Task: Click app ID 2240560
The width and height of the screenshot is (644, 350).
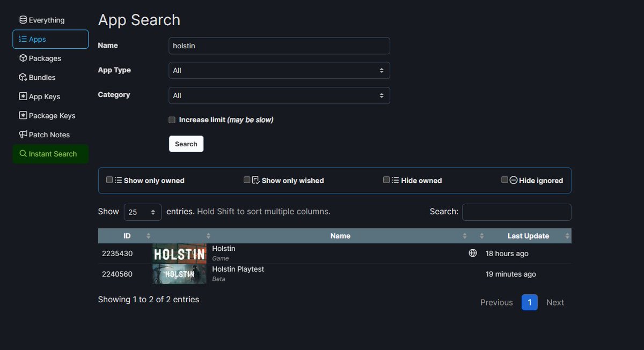Action: [x=118, y=274]
